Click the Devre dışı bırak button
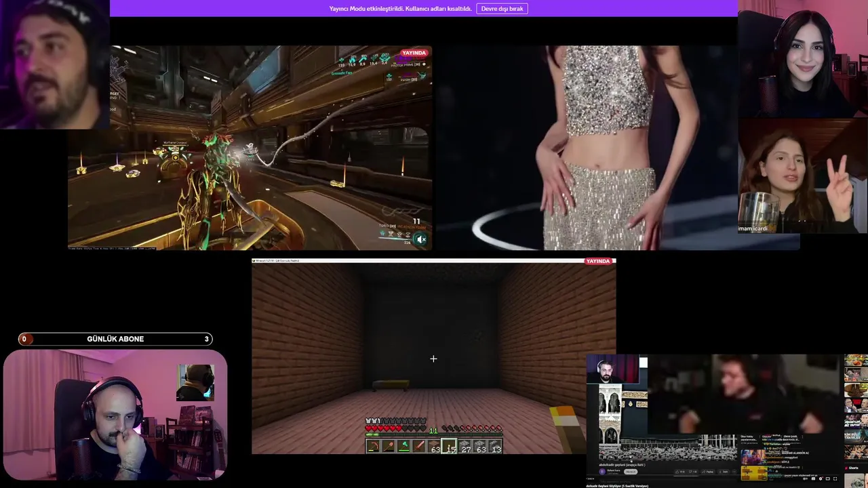 click(x=502, y=9)
